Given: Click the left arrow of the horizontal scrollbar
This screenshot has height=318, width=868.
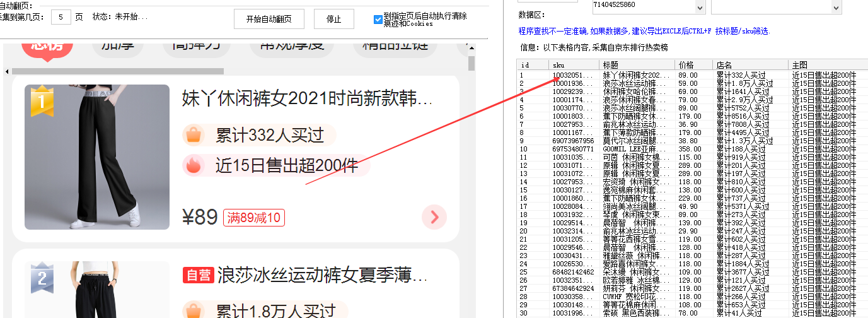Looking at the screenshot, I should tap(7, 71).
